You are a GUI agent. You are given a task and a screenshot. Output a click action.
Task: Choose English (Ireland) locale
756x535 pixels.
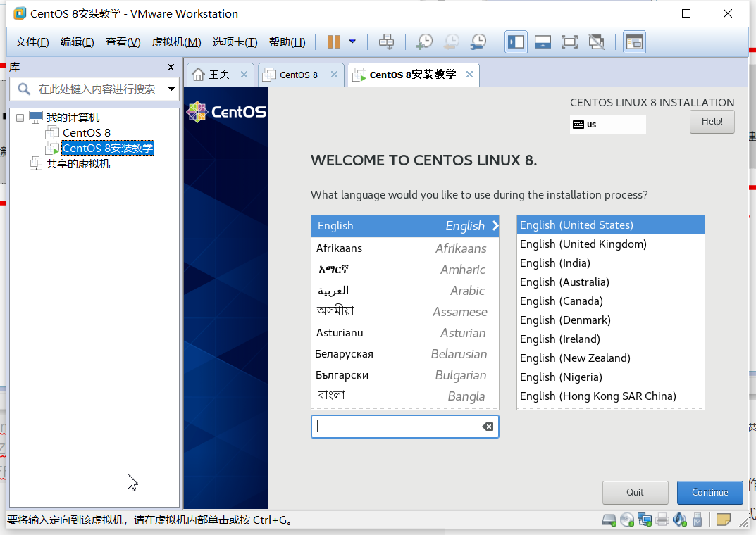click(610, 339)
